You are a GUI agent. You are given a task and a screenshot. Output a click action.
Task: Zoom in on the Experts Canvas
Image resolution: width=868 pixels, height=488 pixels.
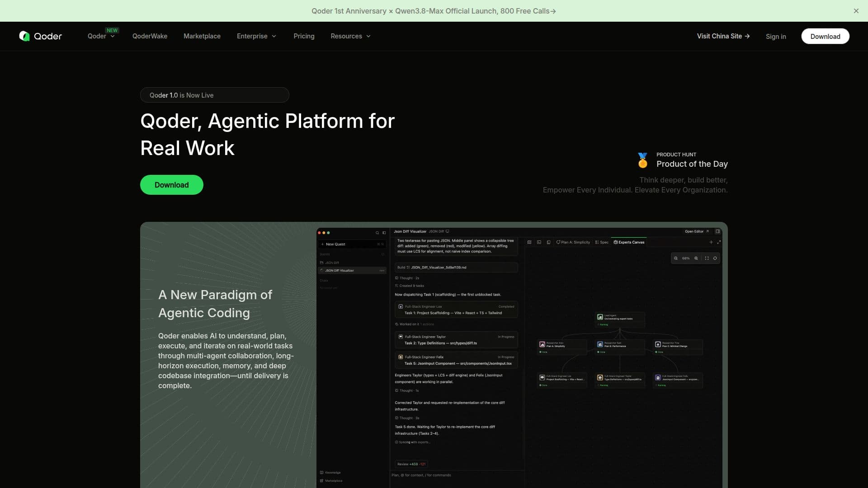click(696, 258)
